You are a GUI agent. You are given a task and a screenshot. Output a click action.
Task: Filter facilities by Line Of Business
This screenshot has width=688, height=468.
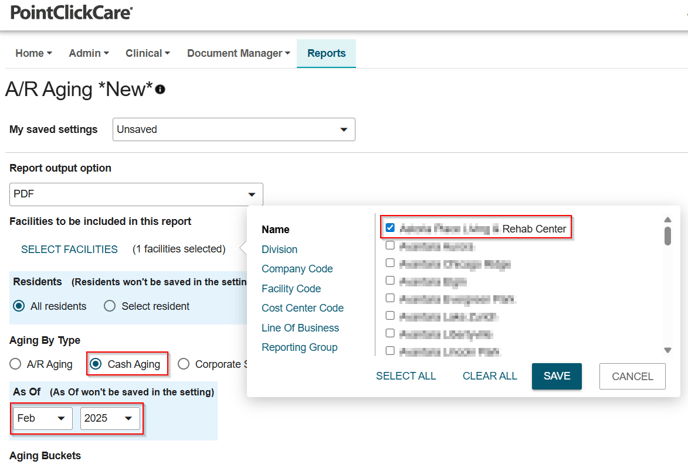(300, 328)
